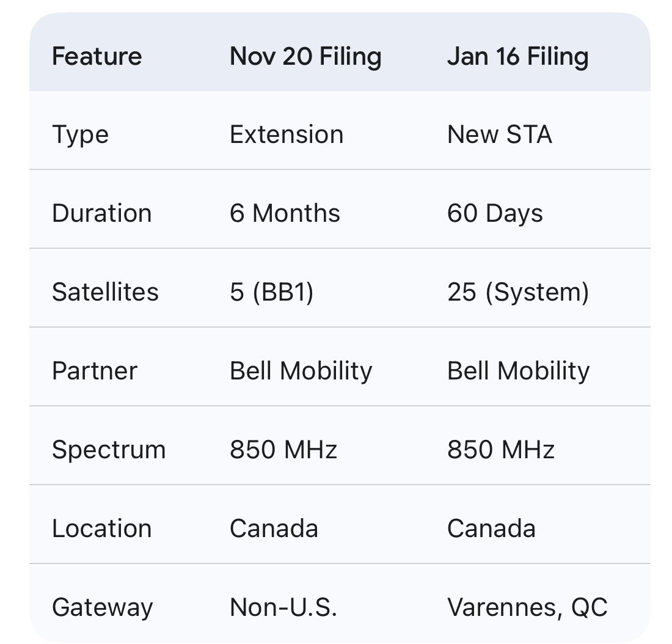The height and width of the screenshot is (644, 672).
Task: Select the "Extension" cell
Action: coord(286,134)
